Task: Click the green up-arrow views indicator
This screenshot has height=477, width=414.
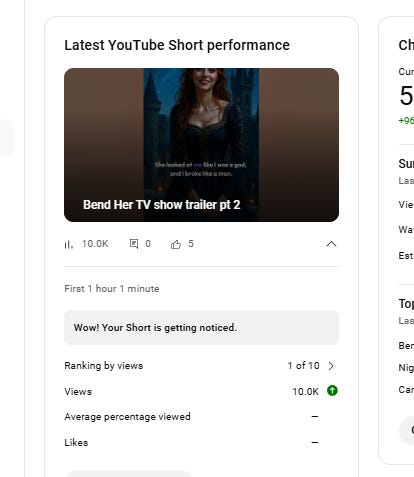Action: pyautogui.click(x=332, y=391)
